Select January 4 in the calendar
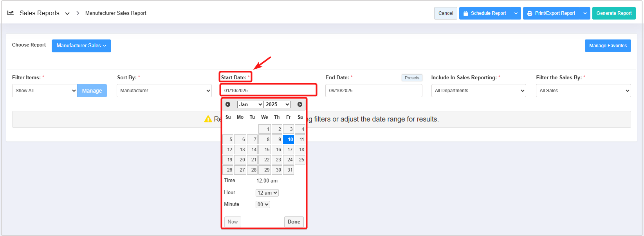This screenshot has width=644, height=236. (300, 129)
